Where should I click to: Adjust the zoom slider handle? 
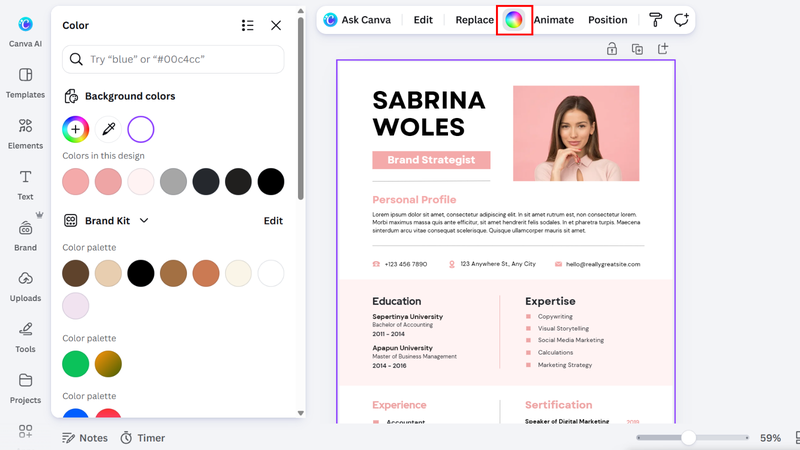click(x=688, y=437)
